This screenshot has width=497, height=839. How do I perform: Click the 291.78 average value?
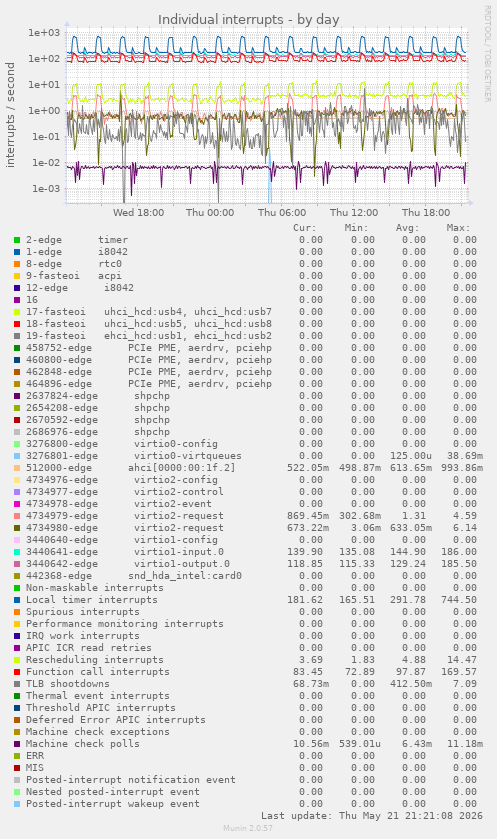408,600
